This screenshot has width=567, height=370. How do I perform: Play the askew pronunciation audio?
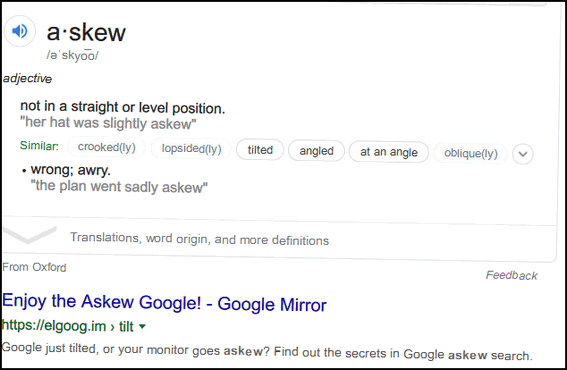[x=20, y=31]
